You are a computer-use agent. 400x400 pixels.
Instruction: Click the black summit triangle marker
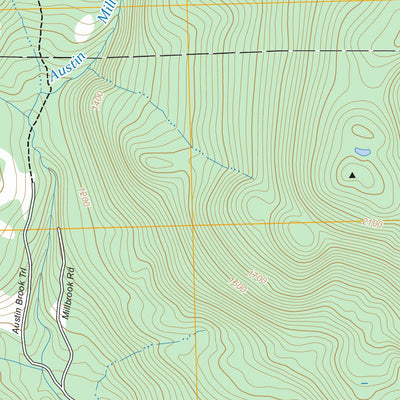(x=352, y=175)
